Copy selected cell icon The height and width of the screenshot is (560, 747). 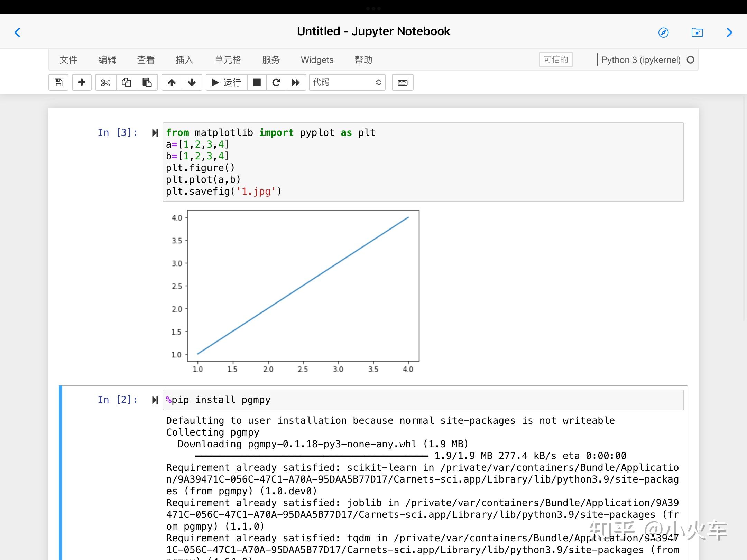pos(126,82)
